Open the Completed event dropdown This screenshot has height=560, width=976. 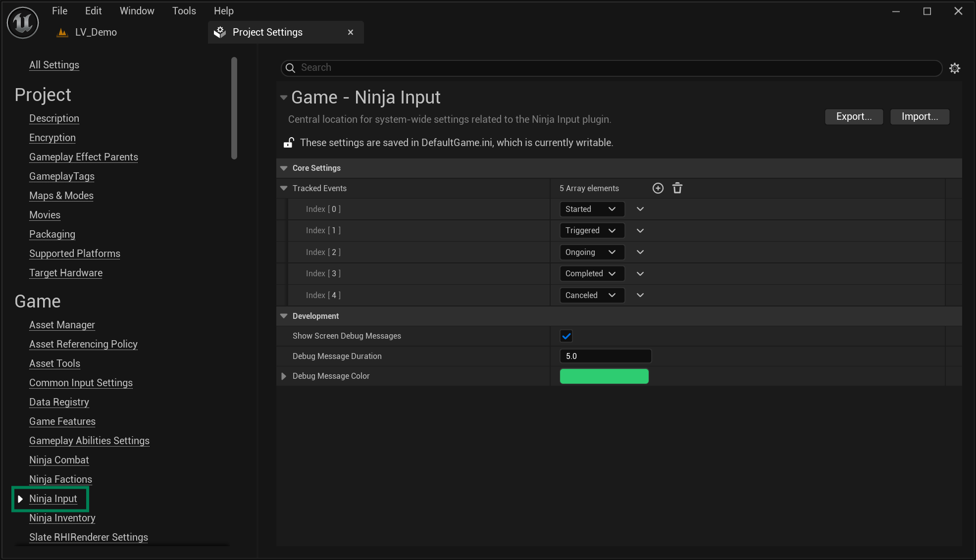(592, 274)
